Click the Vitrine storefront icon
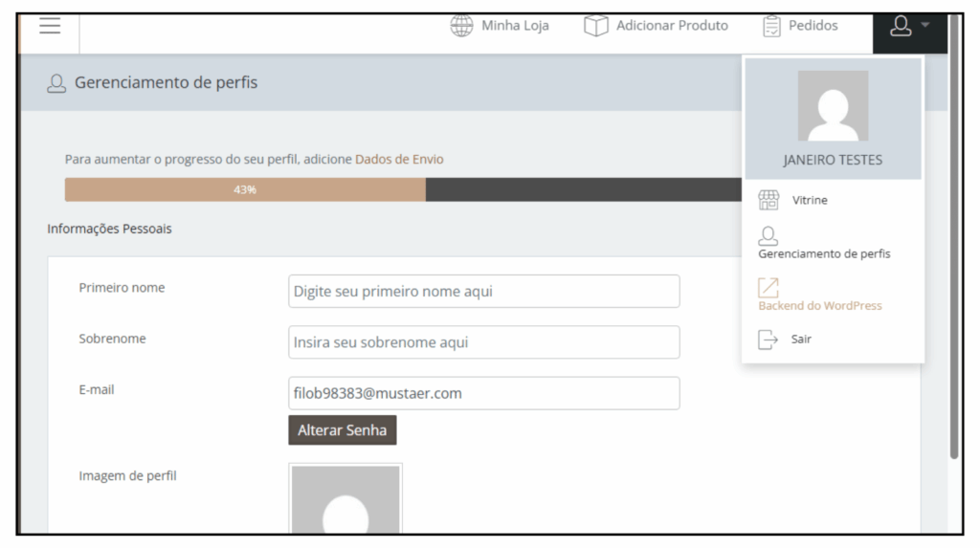The width and height of the screenshot is (980, 548). click(x=768, y=200)
